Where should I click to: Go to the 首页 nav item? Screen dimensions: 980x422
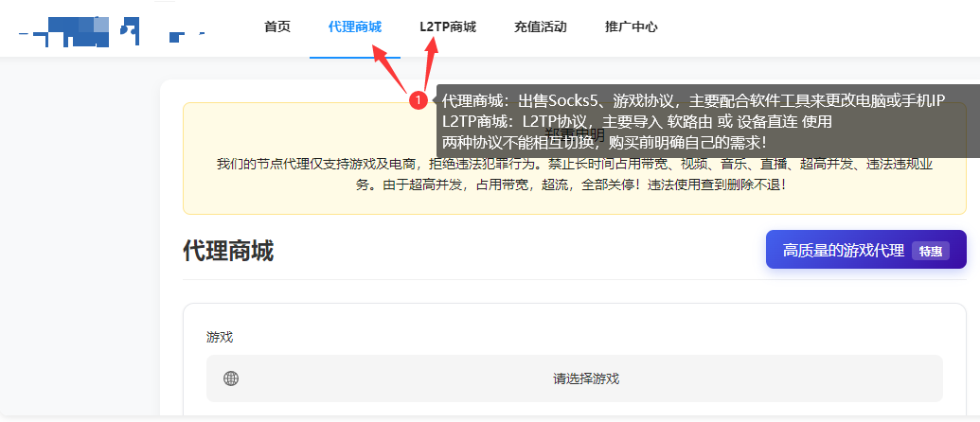tap(277, 27)
